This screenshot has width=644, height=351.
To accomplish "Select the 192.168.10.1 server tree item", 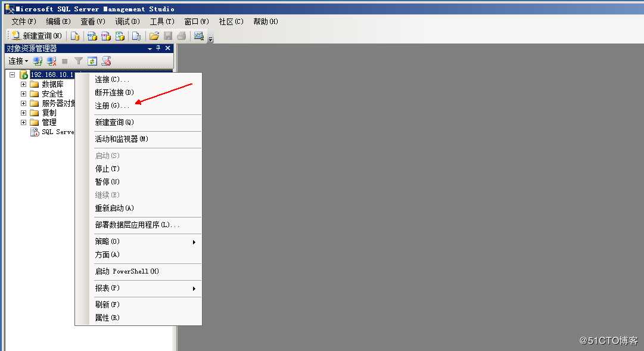I will tap(52, 75).
